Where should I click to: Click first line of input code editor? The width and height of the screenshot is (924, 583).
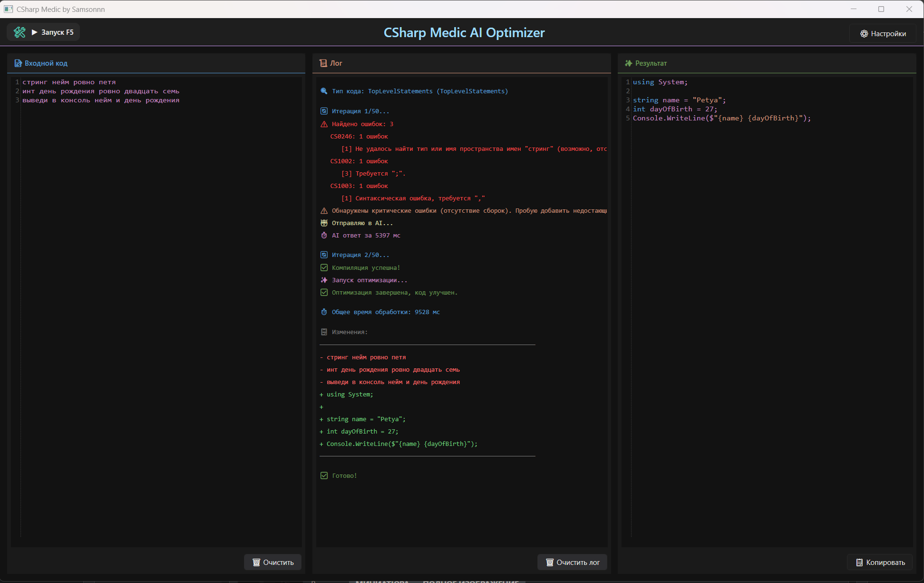[69, 82]
